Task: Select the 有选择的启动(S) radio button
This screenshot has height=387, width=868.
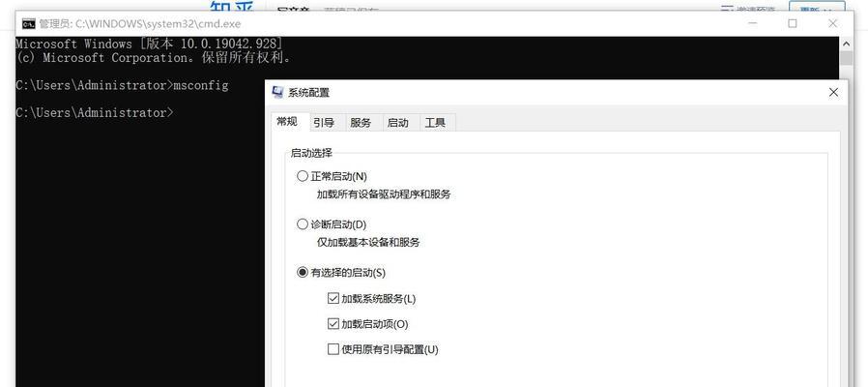Action: pyautogui.click(x=303, y=272)
